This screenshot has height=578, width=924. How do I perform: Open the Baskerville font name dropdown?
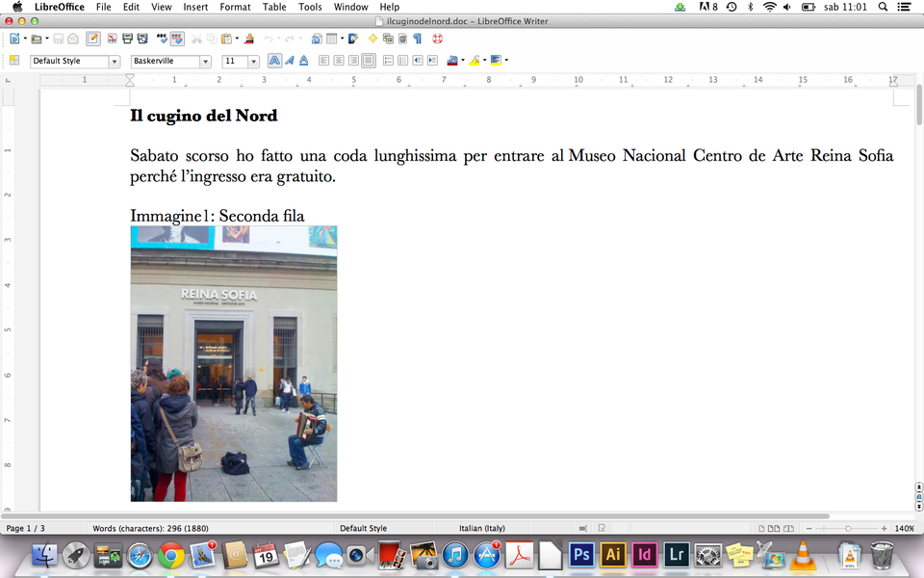click(x=205, y=62)
